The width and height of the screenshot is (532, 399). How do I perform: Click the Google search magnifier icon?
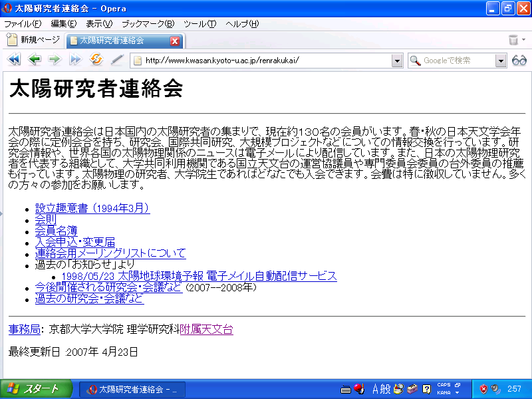click(x=415, y=61)
